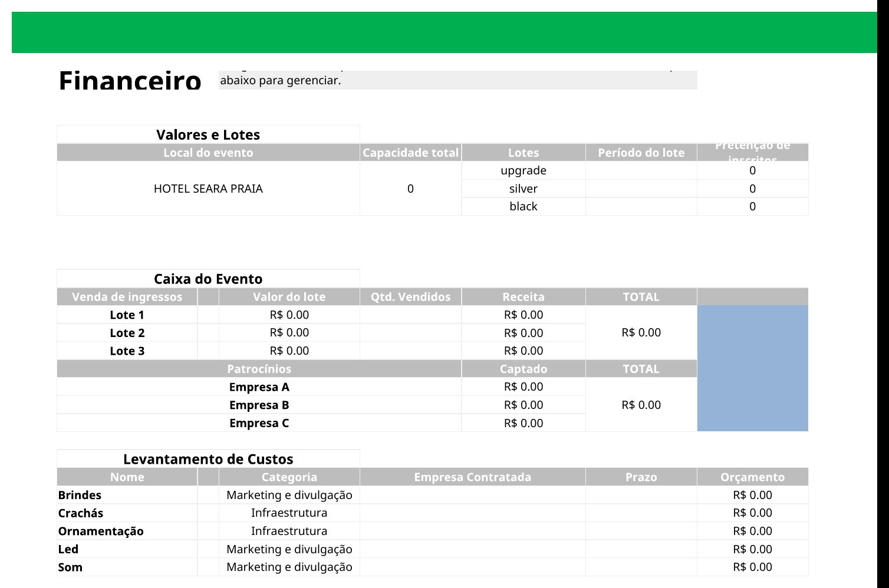Select the Lote 1 row label
The width and height of the screenshot is (889, 588).
click(127, 315)
